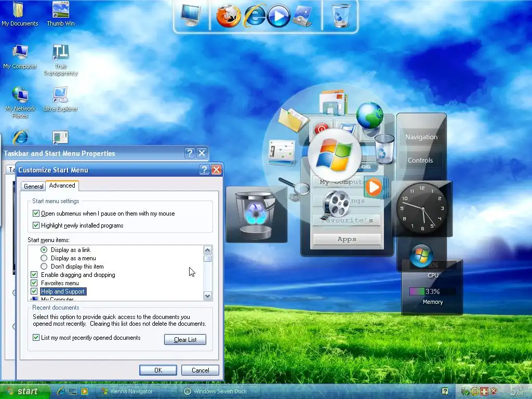The width and height of the screenshot is (532, 399).
Task: Open the Controls panel button
Action: (420, 161)
